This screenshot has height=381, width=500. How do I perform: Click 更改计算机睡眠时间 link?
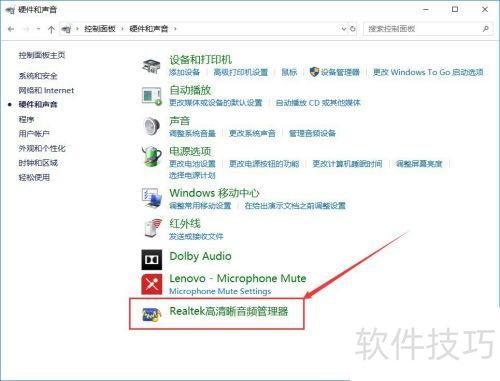(x=347, y=164)
